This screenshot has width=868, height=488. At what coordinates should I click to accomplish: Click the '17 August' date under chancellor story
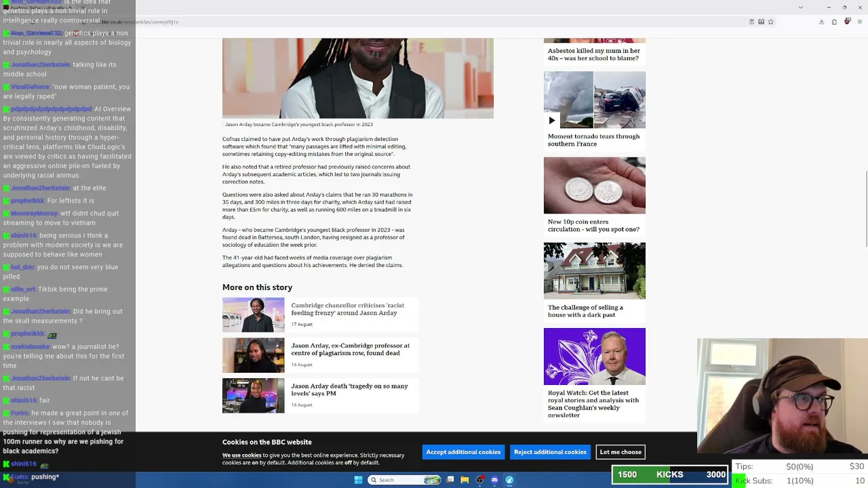[x=302, y=325]
